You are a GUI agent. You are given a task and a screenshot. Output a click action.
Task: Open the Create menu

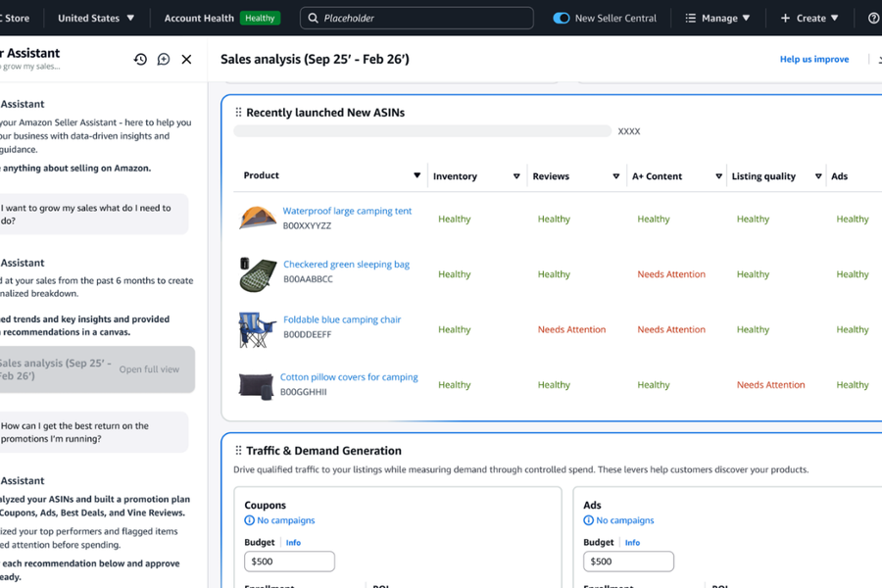pyautogui.click(x=809, y=18)
